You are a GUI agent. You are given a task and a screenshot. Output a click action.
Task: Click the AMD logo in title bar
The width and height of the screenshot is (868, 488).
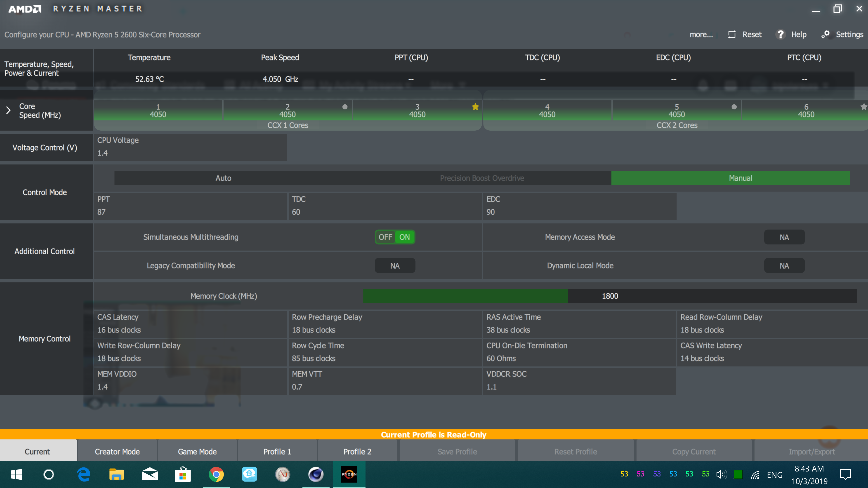25,9
